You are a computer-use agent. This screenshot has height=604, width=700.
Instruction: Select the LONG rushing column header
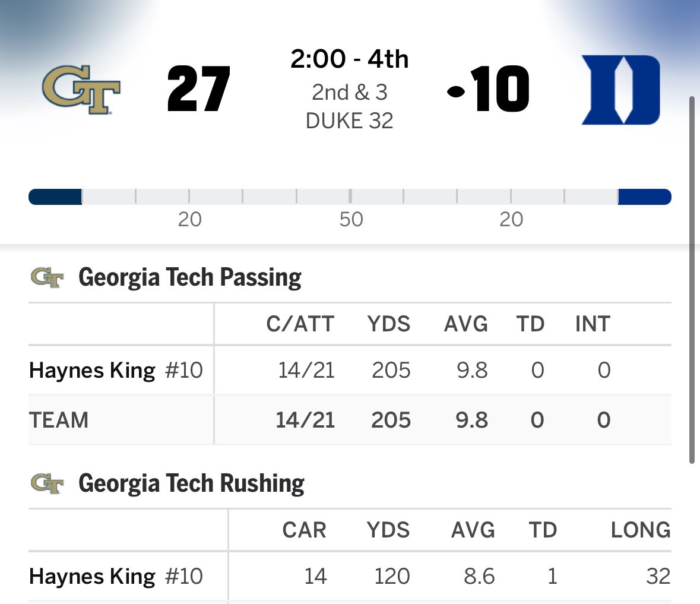click(641, 530)
